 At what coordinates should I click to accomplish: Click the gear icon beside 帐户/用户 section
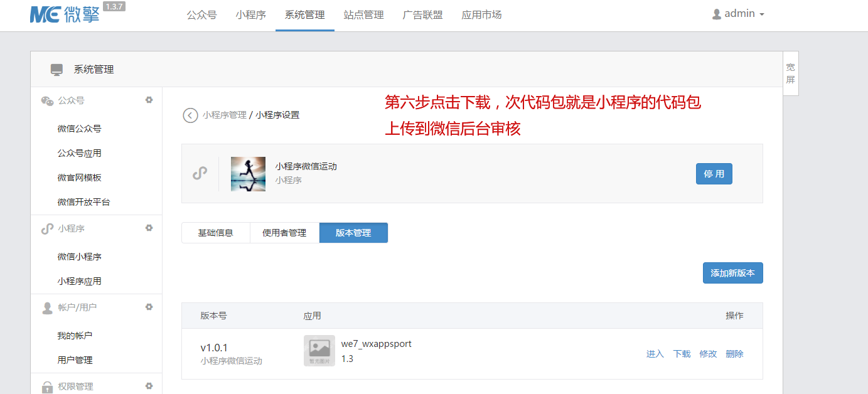pyautogui.click(x=149, y=307)
